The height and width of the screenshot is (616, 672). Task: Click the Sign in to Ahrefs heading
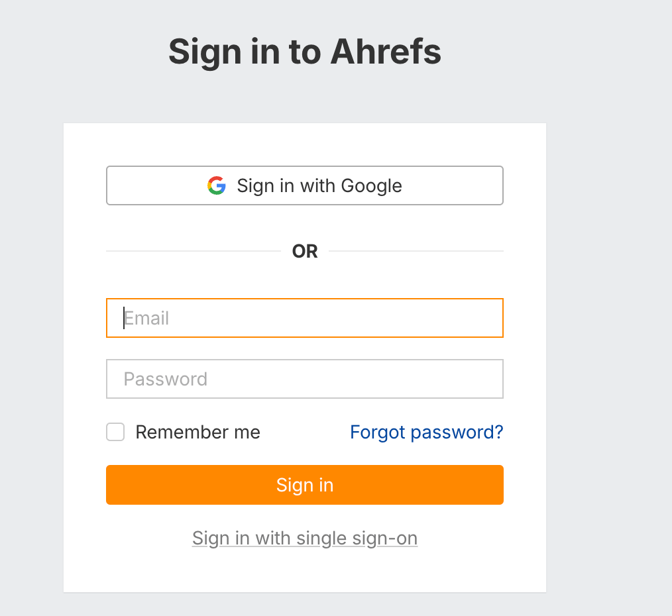305,52
